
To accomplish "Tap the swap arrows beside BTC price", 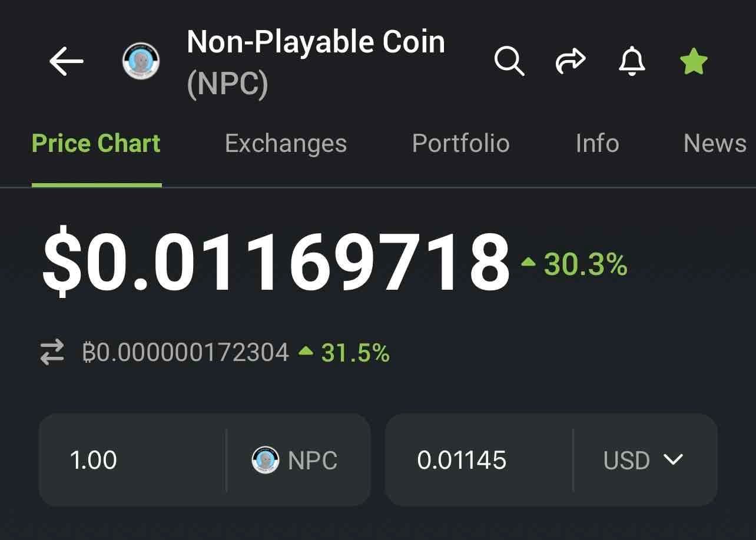I will coord(52,353).
